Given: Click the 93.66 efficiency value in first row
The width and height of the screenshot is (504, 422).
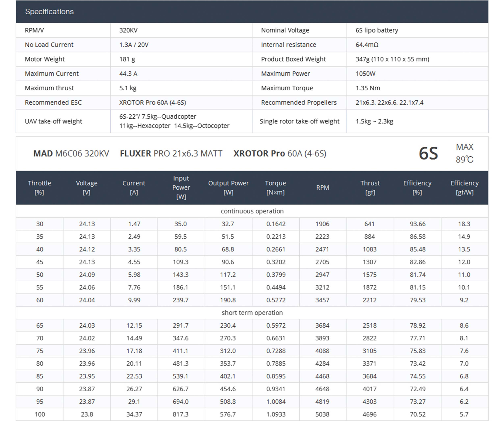Looking at the screenshot, I should pyautogui.click(x=417, y=224).
